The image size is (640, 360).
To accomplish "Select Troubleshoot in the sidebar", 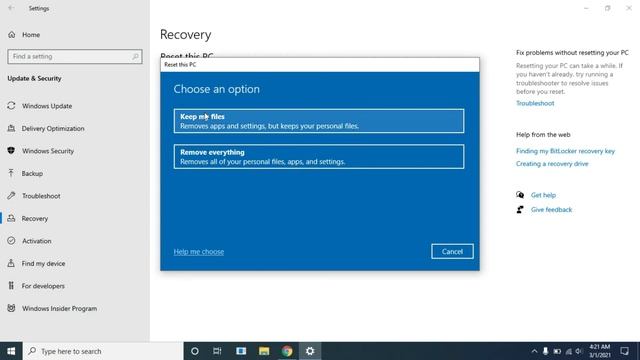I will (41, 196).
